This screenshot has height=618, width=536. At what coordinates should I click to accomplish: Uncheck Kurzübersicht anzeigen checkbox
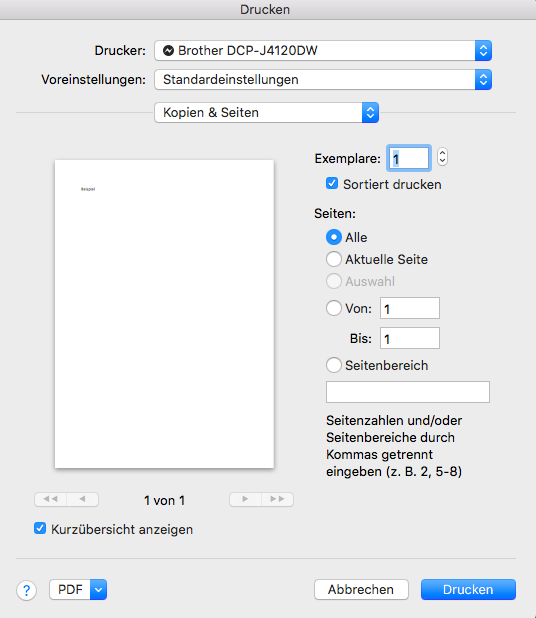40,528
